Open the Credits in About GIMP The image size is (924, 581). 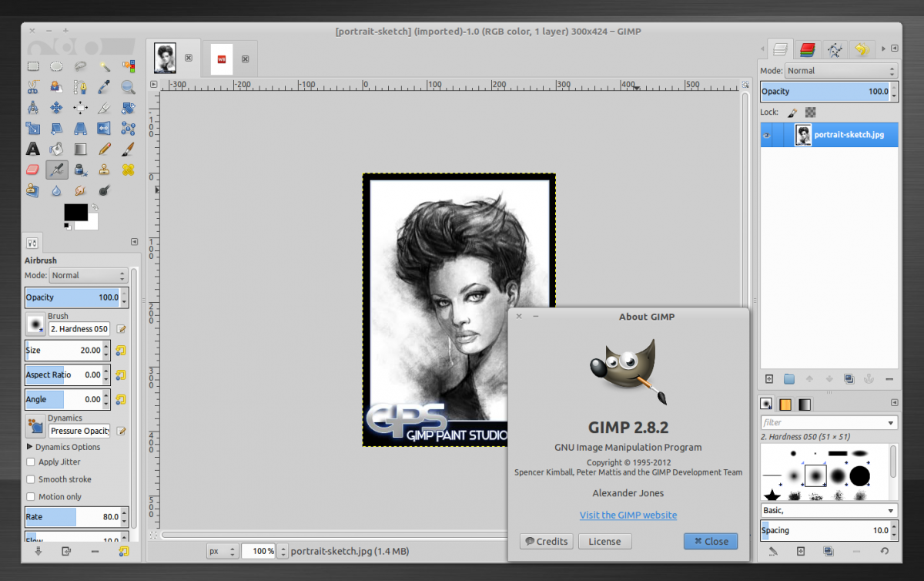[546, 541]
